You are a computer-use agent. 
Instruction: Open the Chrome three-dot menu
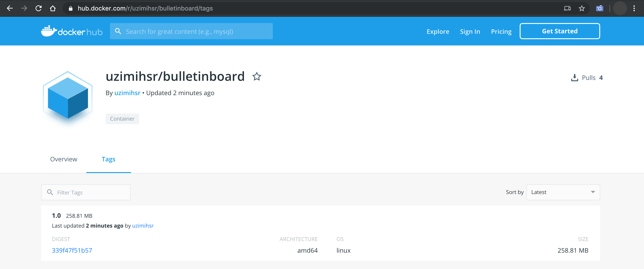[x=634, y=8]
